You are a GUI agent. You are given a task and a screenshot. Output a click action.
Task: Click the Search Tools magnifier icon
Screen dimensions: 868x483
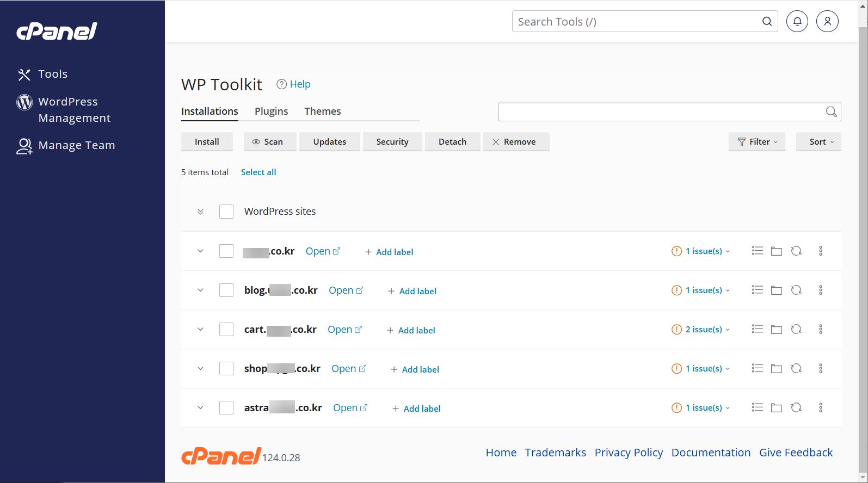click(767, 21)
